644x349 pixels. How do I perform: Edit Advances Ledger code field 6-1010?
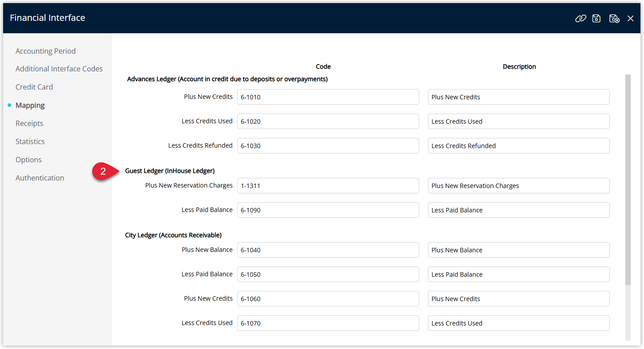click(328, 97)
